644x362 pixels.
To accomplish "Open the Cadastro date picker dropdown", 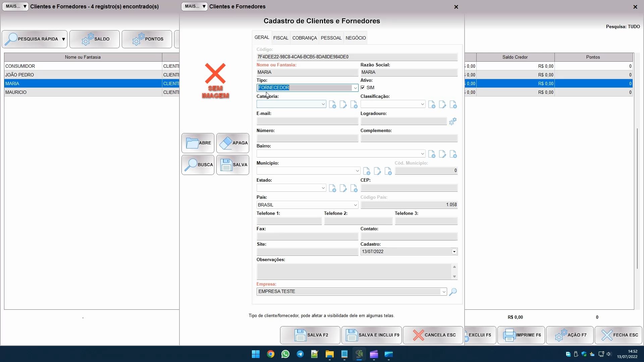I will click(x=454, y=252).
